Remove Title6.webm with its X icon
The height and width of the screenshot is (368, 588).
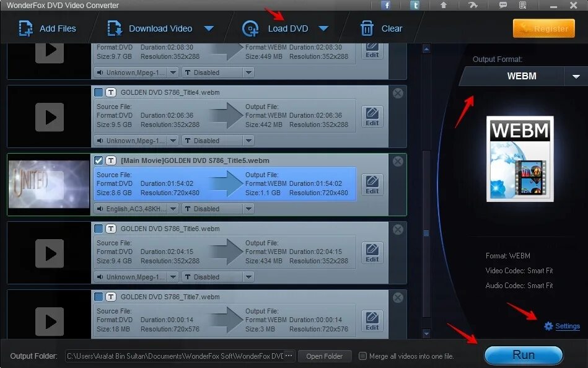[398, 230]
